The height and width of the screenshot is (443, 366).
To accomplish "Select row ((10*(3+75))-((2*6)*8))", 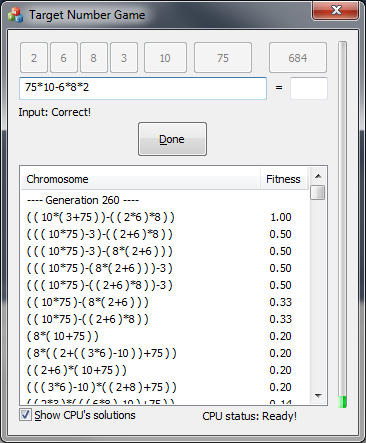I will click(165, 217).
